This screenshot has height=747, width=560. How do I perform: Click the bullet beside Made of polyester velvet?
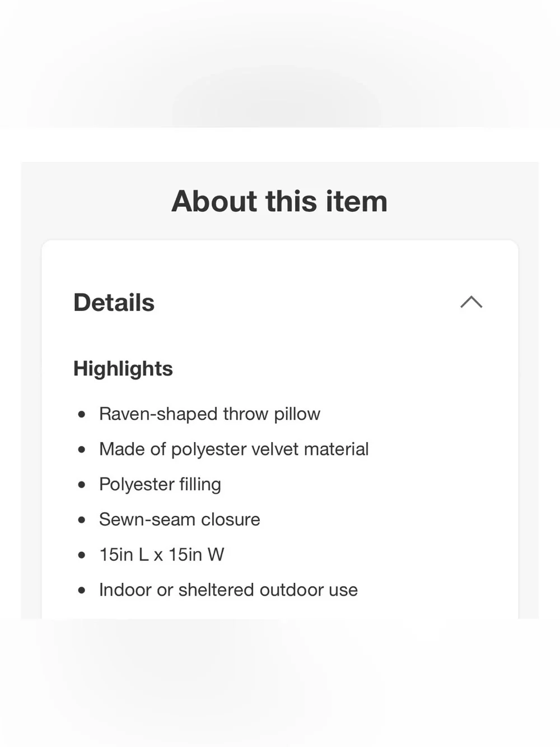coord(82,449)
